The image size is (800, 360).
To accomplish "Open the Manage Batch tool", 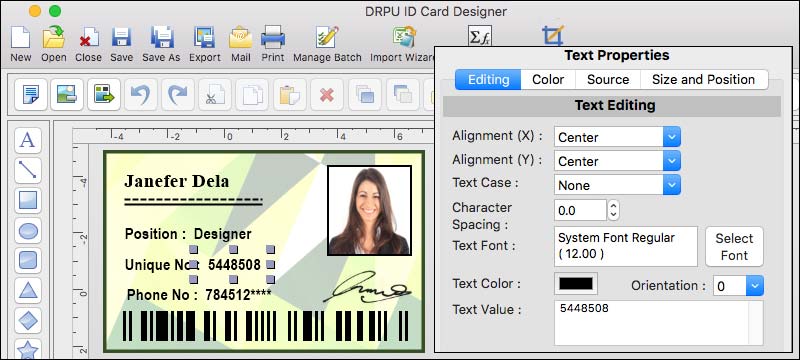I will (327, 38).
